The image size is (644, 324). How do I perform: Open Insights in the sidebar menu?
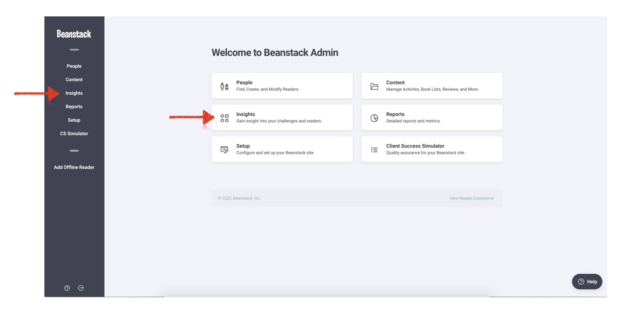tap(74, 93)
